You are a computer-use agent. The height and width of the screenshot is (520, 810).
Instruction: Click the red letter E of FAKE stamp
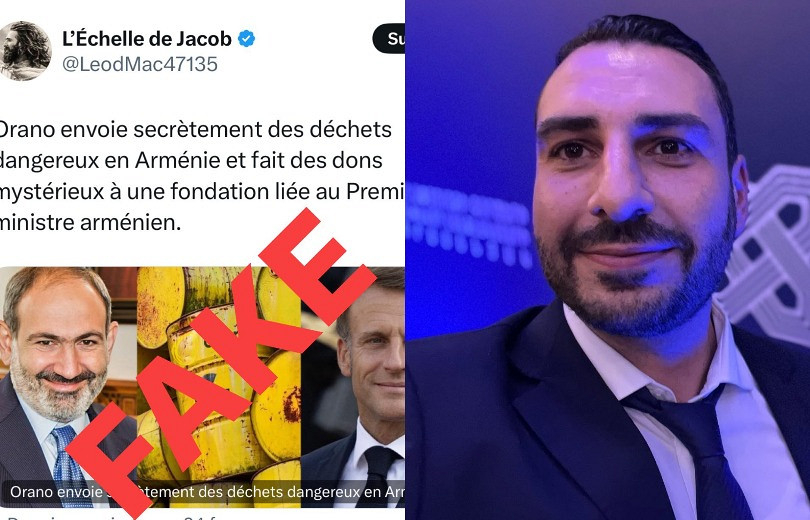pos(317,263)
